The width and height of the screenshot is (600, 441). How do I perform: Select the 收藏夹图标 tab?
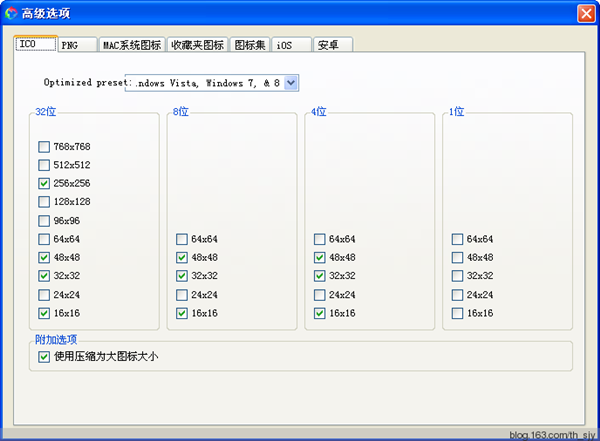coord(197,45)
